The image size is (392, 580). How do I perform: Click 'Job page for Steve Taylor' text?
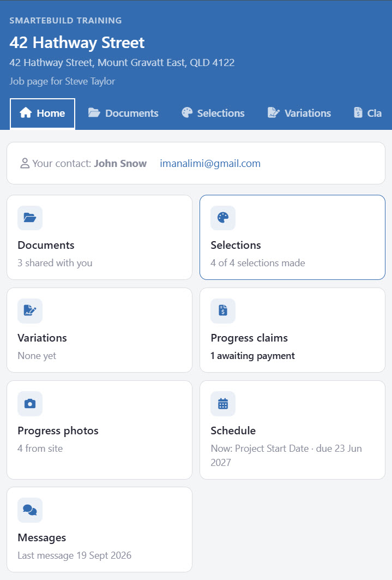coord(62,81)
